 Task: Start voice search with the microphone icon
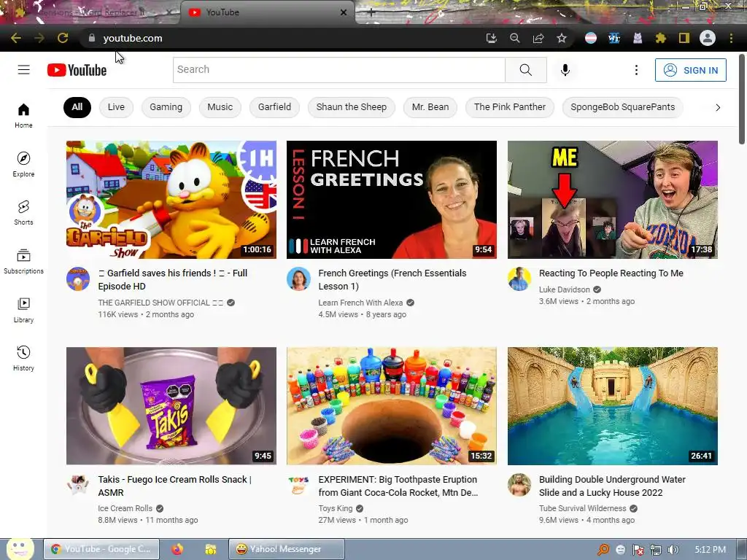[x=565, y=70]
